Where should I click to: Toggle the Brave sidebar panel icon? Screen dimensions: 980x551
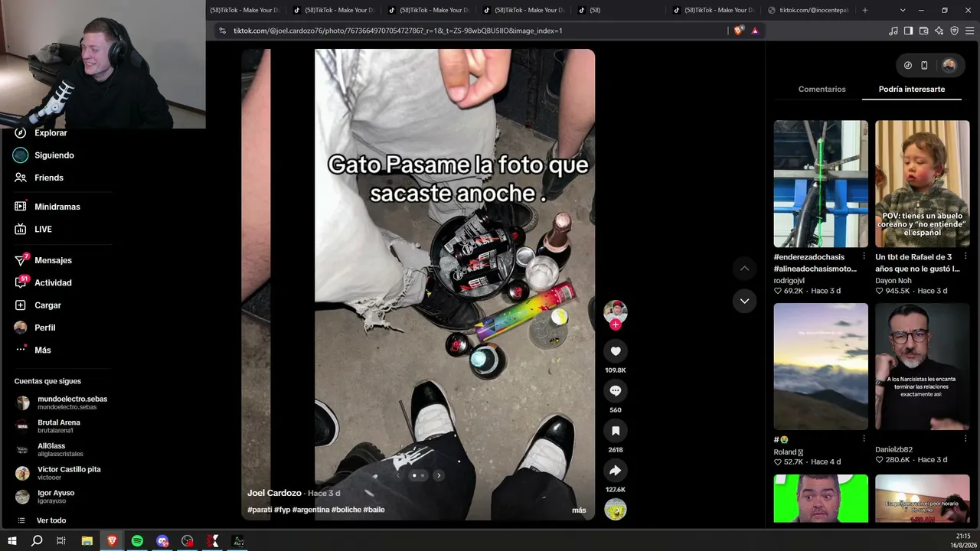coord(908,31)
